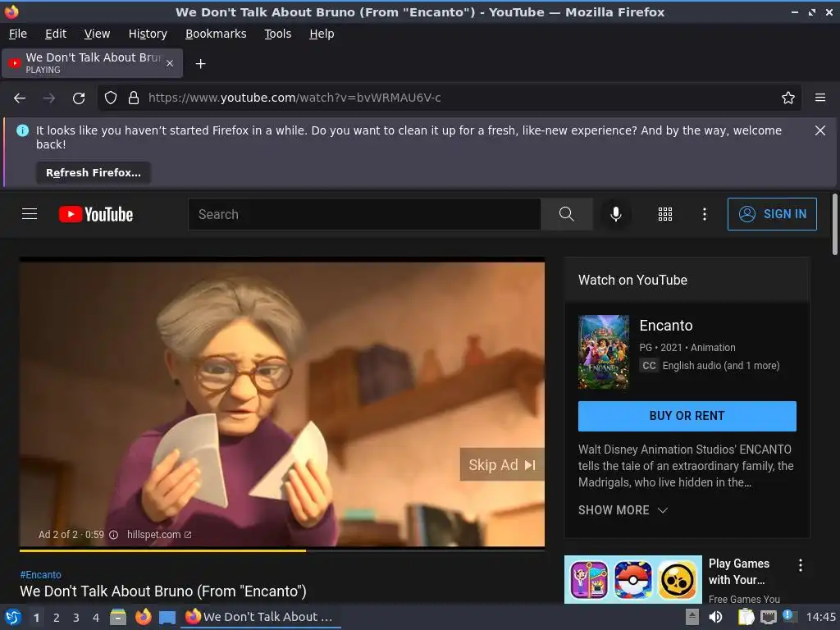Go to YouTube home via logo
The width and height of the screenshot is (840, 630).
96,214
